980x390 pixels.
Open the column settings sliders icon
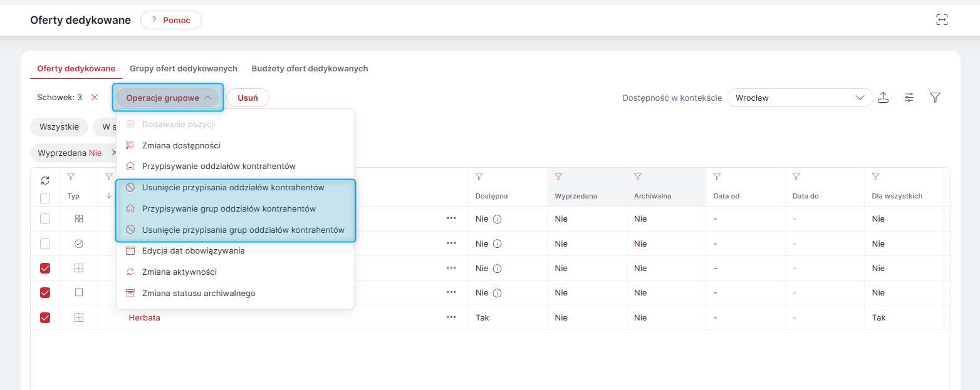[x=909, y=97]
